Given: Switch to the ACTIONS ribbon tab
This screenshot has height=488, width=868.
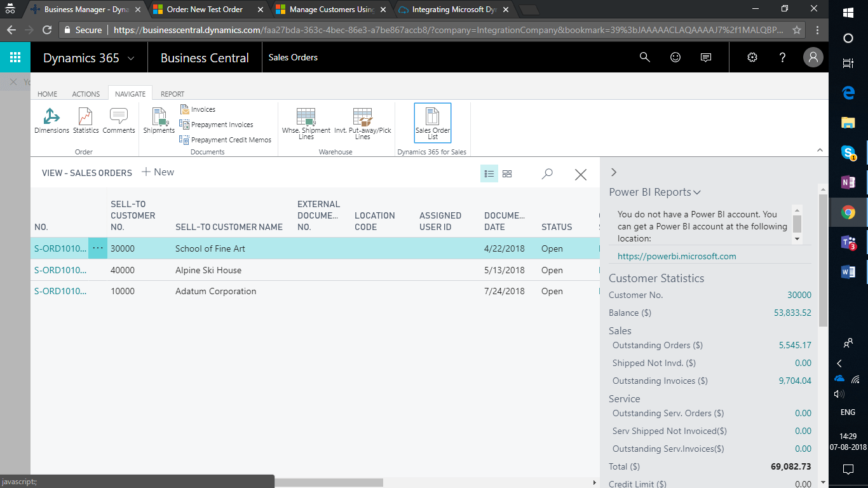Looking at the screenshot, I should click(86, 94).
